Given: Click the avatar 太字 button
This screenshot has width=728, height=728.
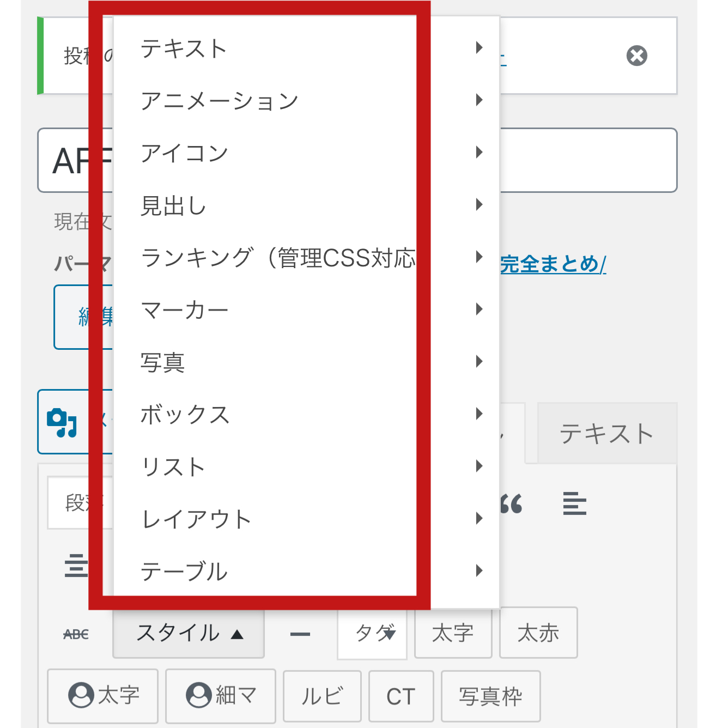Looking at the screenshot, I should click(x=102, y=695).
